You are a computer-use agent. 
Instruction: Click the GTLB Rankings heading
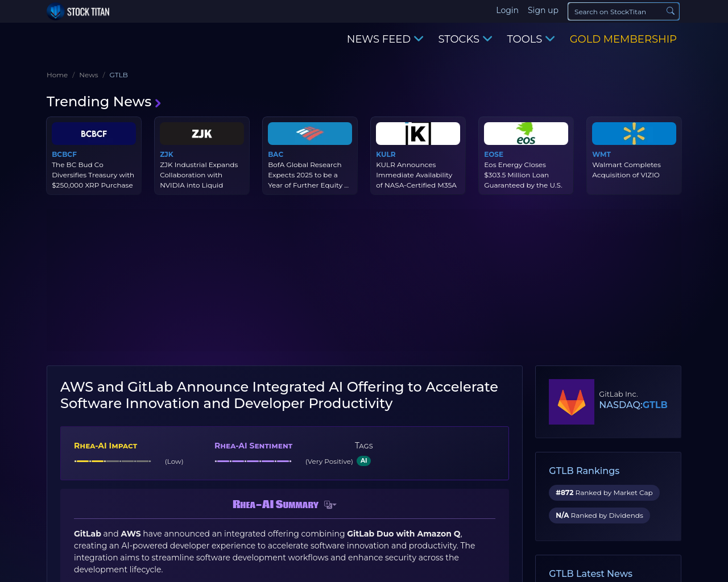(x=584, y=471)
